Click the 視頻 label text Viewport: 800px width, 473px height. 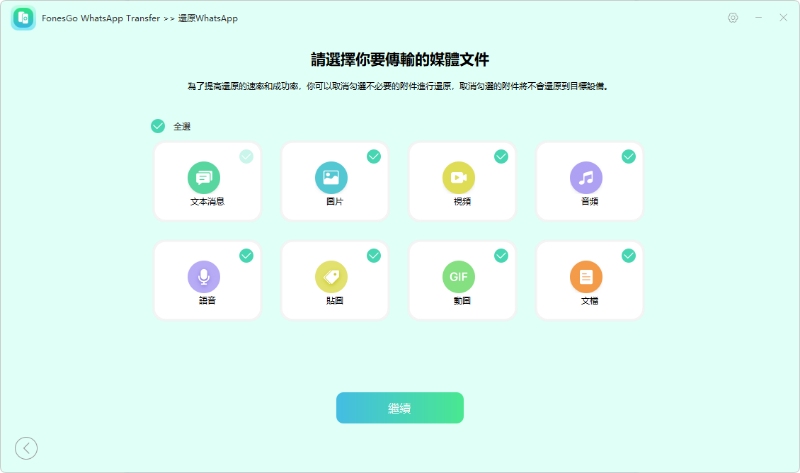coord(462,202)
